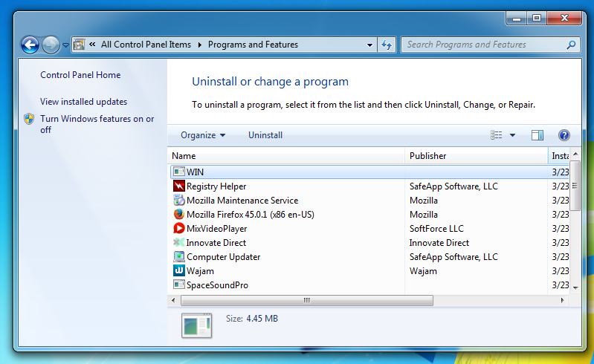Sort by the Installed On column header
This screenshot has width=594, height=364.
[559, 156]
